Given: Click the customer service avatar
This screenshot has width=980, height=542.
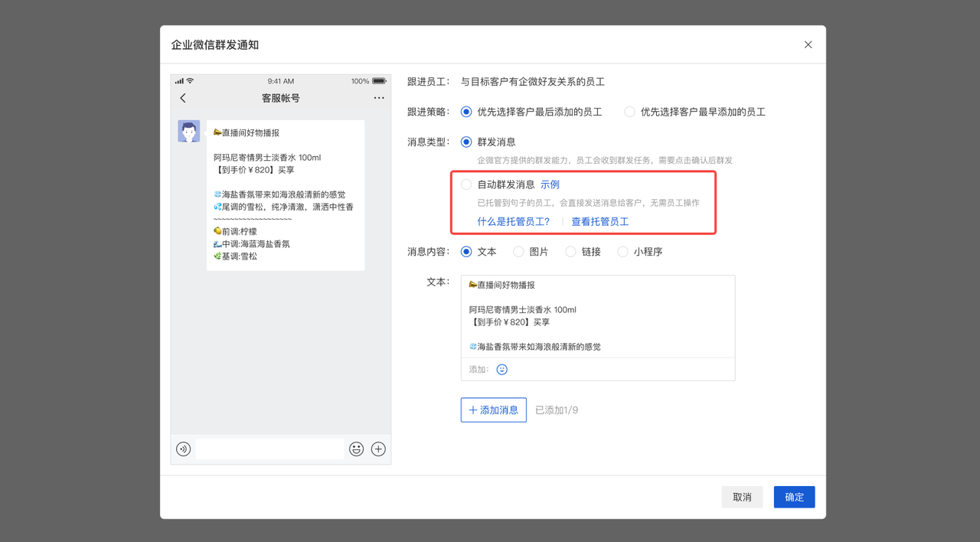Looking at the screenshot, I should tap(189, 131).
